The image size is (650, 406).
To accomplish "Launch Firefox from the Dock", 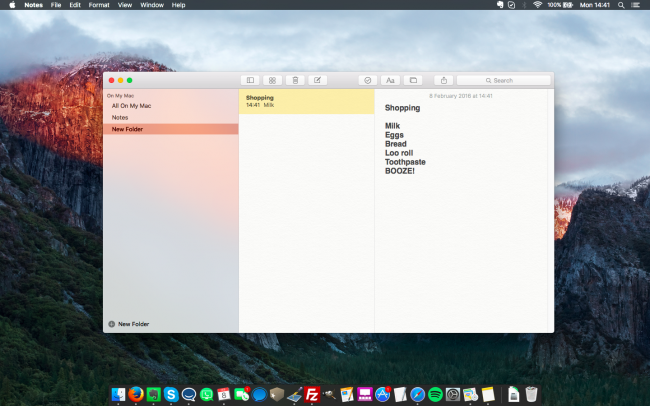I will click(x=136, y=394).
